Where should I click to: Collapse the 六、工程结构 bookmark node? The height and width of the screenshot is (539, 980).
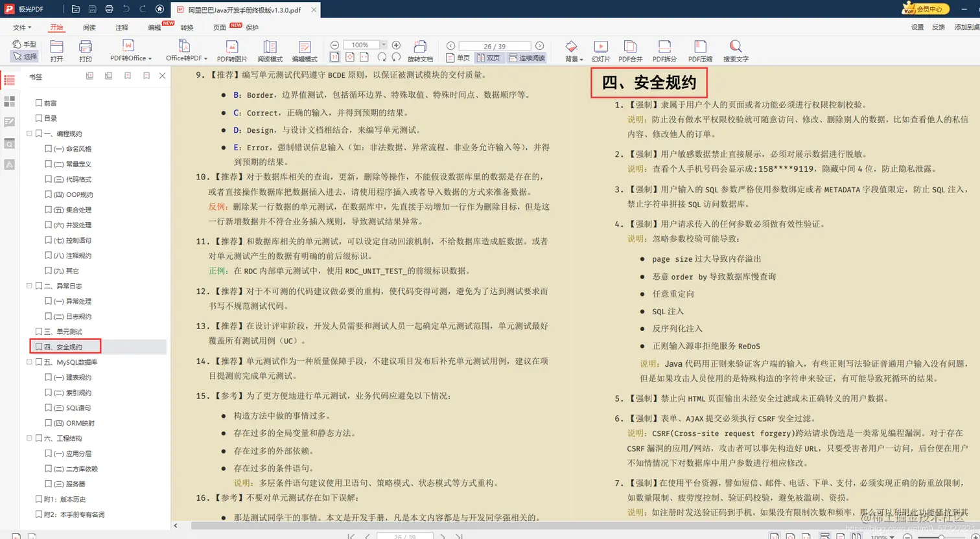pos(29,438)
